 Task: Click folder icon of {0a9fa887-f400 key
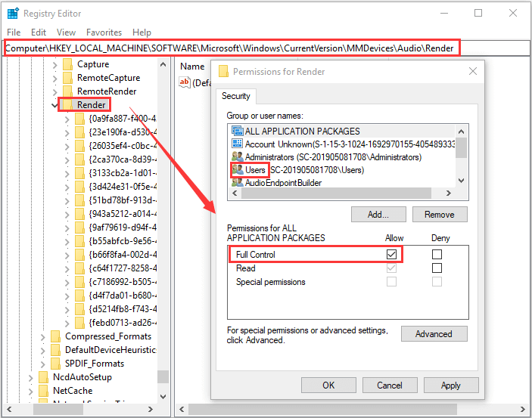click(x=79, y=119)
